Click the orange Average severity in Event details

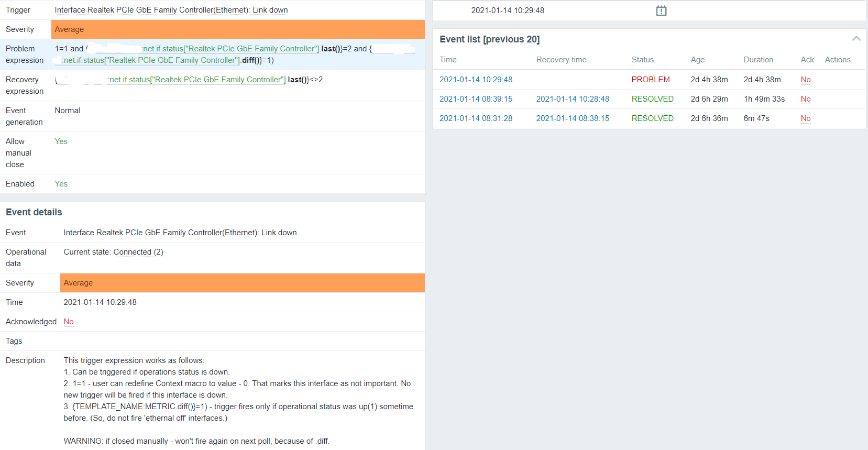tap(243, 283)
